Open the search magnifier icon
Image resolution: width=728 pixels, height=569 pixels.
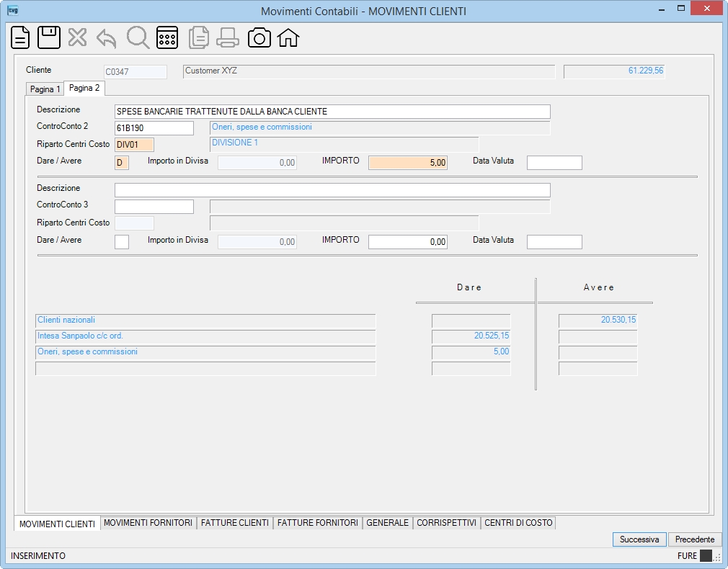pyautogui.click(x=138, y=37)
